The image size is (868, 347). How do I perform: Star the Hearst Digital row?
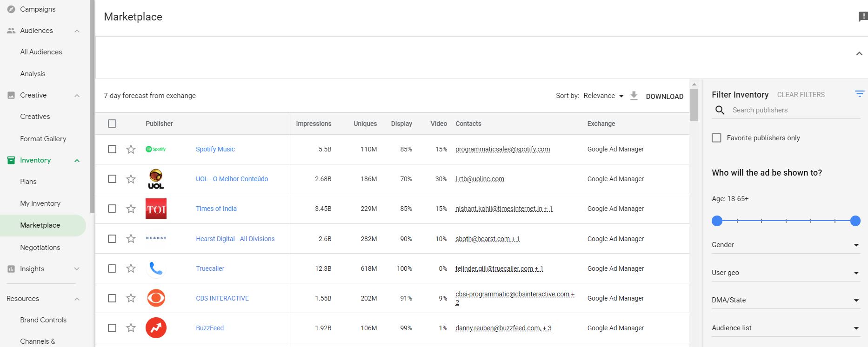131,238
